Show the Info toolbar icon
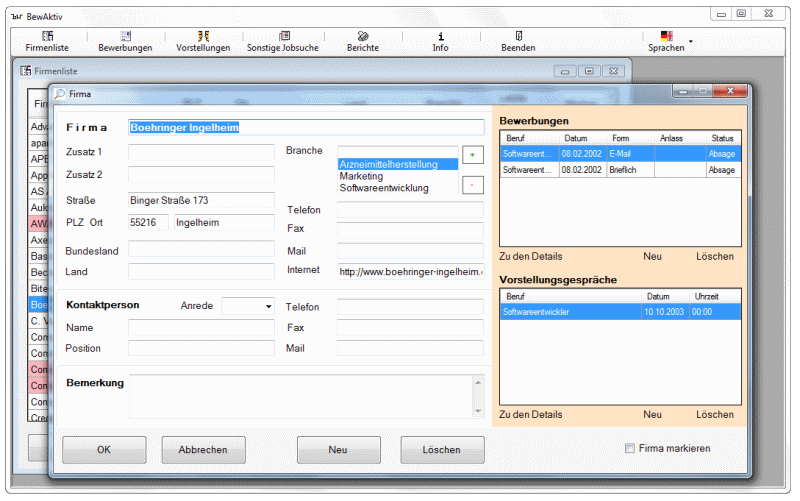This screenshot has width=800, height=501. [441, 36]
